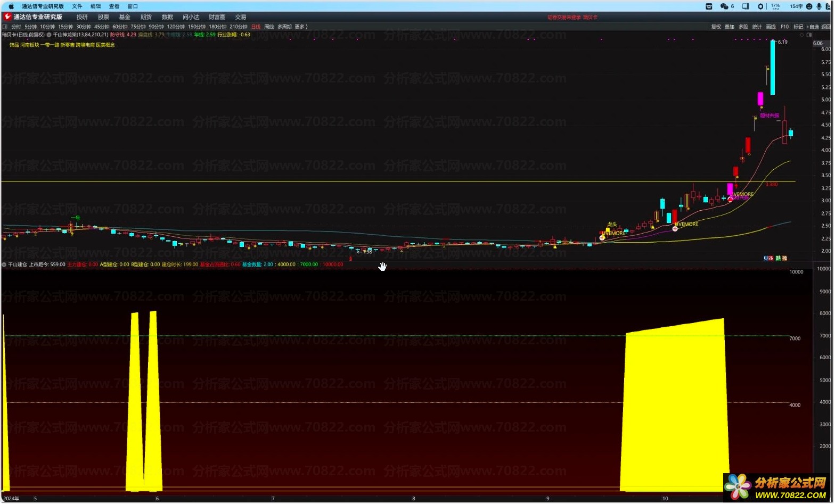
Task: Click the 叠加 overlay button
Action: pos(730,27)
